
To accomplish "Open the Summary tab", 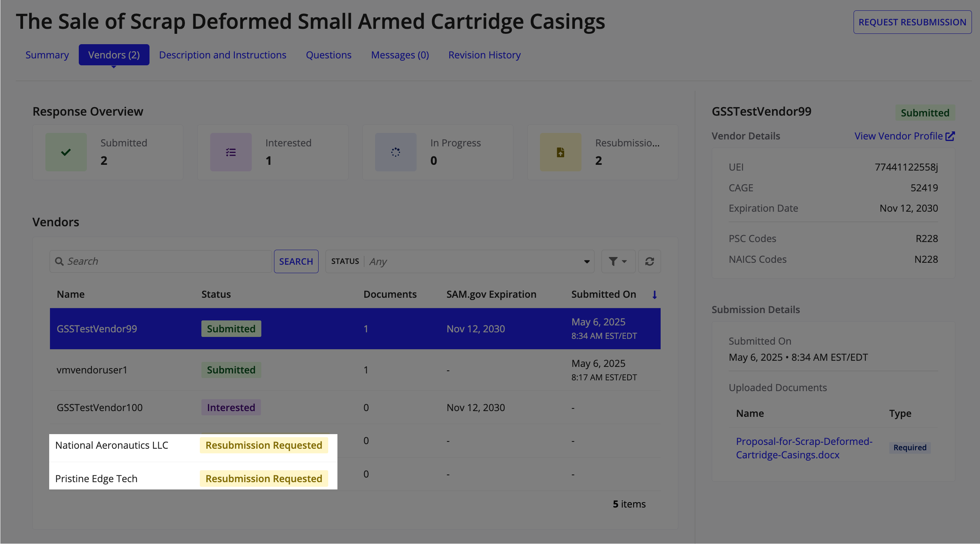I will 47,55.
